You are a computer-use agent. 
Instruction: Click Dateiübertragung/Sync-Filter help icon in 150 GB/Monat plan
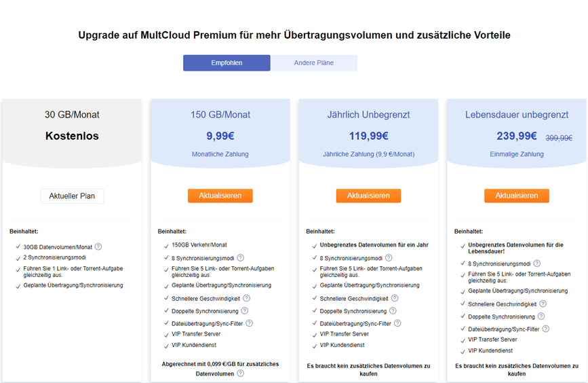249,323
